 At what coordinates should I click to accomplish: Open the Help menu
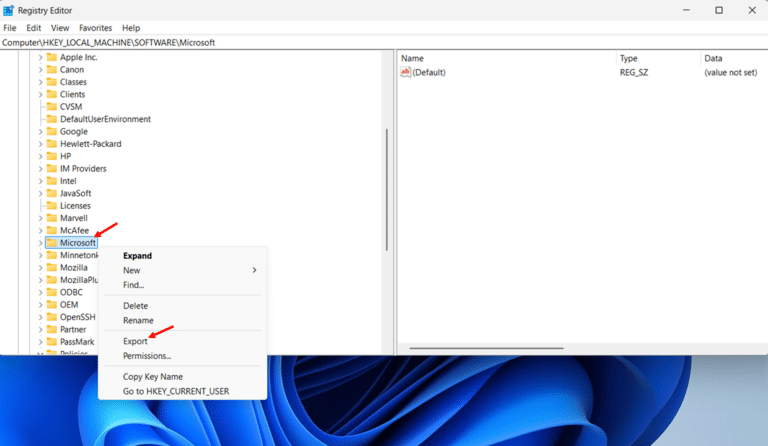131,28
